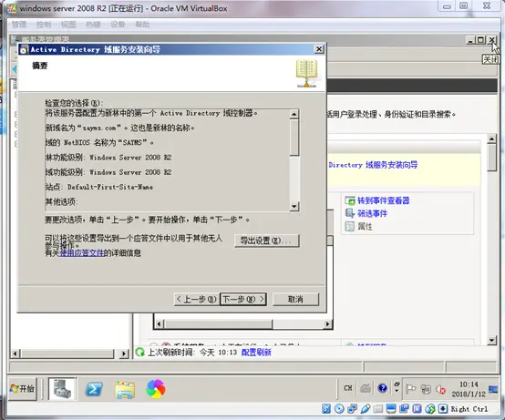
Task: Open the 管理 menu in VirtualBox
Action: click(19, 25)
